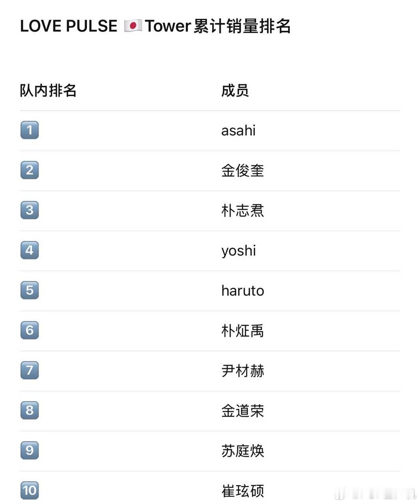Click the number 3 rank emoji
Viewport: 420px width, 504px height.
(30, 210)
